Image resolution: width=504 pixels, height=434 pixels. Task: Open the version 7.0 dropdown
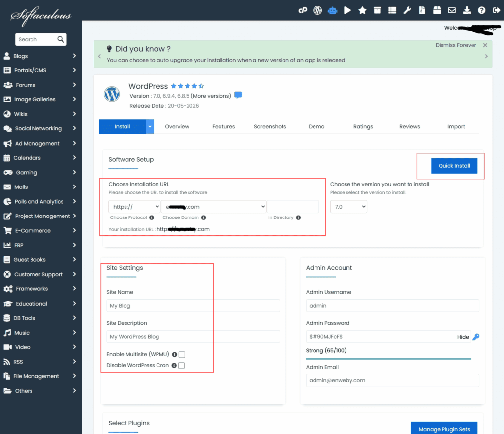(348, 207)
